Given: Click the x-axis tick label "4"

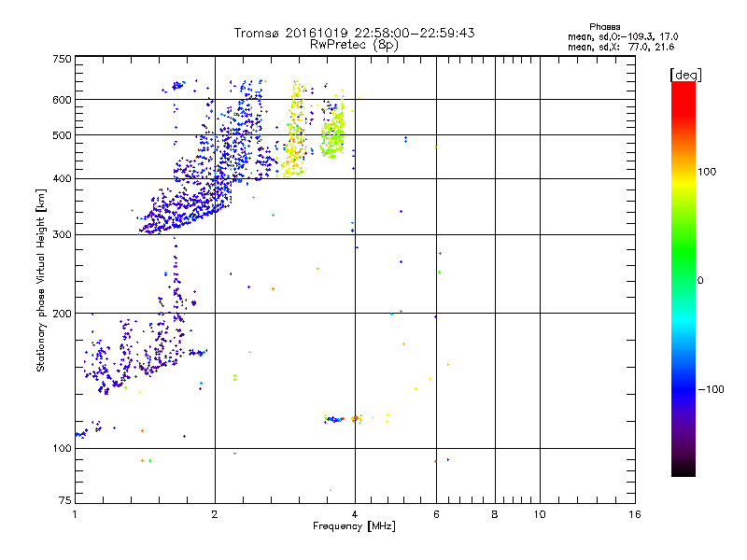Looking at the screenshot, I should click(355, 514).
